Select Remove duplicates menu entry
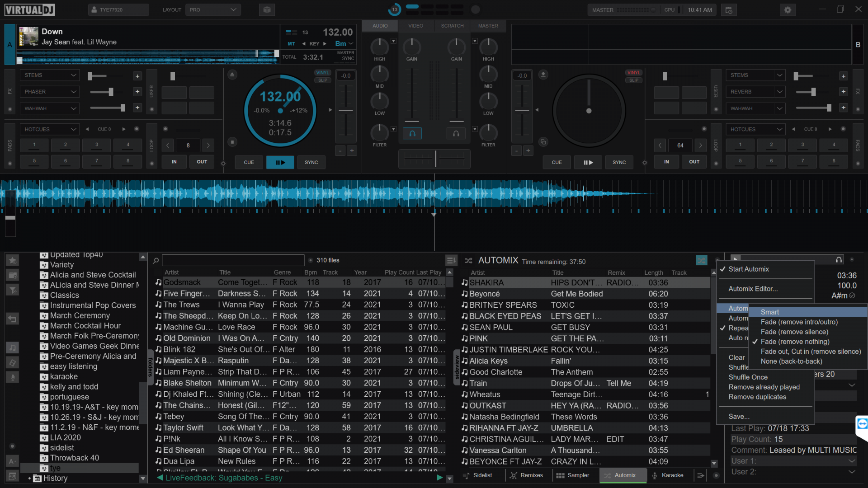Viewport: 868px width, 488px height. [757, 397]
